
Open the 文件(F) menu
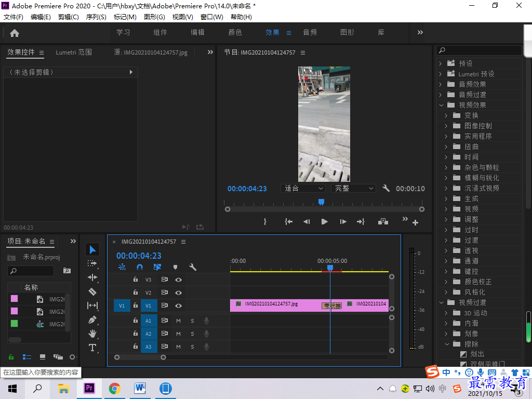point(14,17)
